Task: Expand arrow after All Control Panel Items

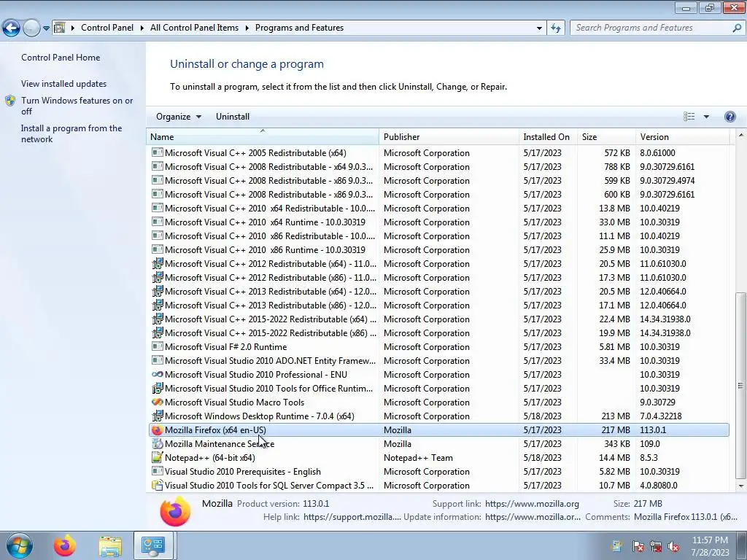Action: tap(247, 28)
